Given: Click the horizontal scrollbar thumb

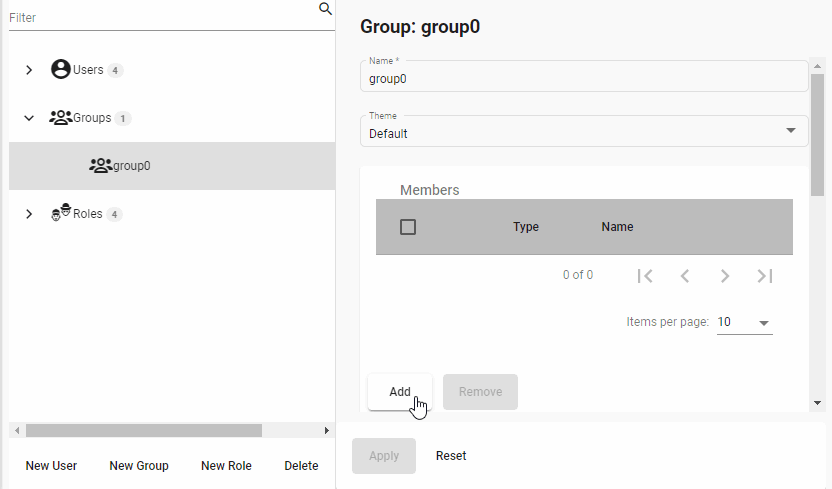Looking at the screenshot, I should point(144,431).
